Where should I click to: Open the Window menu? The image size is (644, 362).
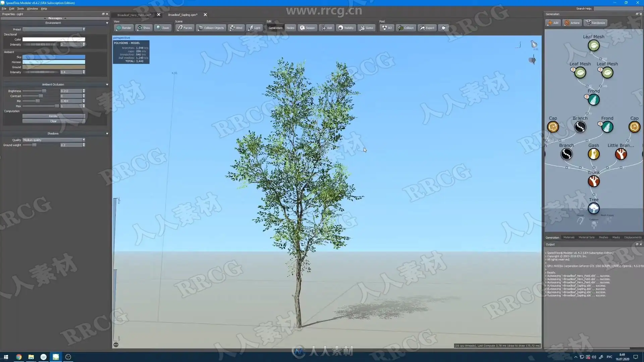(32, 9)
